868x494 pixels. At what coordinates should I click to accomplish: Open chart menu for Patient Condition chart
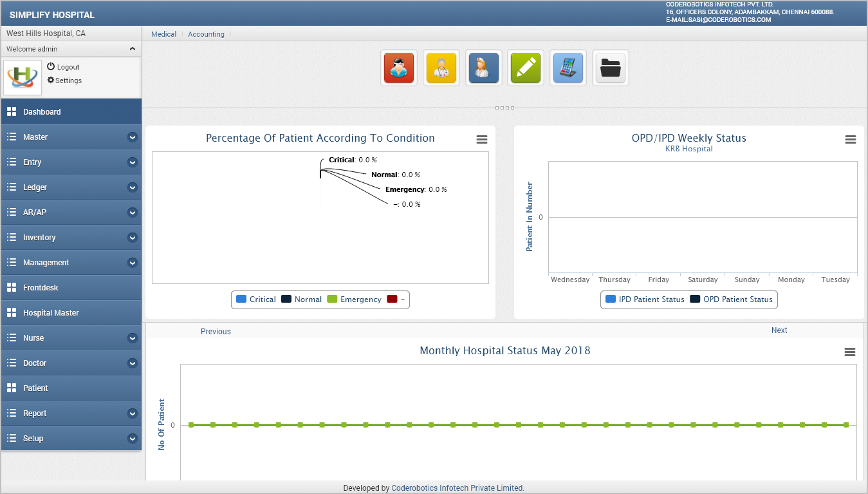tap(481, 140)
